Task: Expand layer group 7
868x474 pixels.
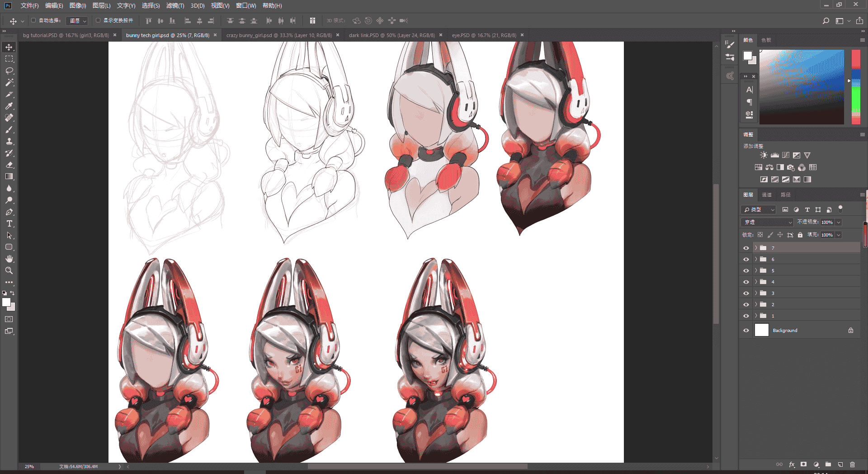Action: pyautogui.click(x=756, y=248)
